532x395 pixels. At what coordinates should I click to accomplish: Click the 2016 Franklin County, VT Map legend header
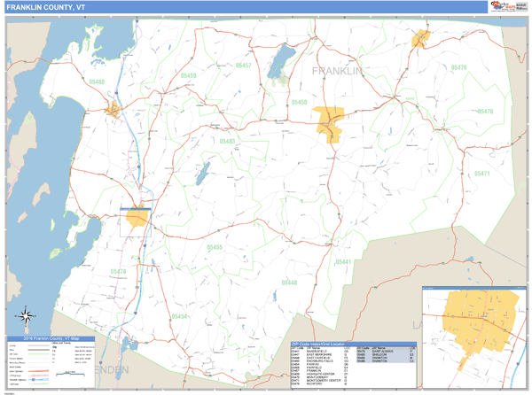point(51,338)
